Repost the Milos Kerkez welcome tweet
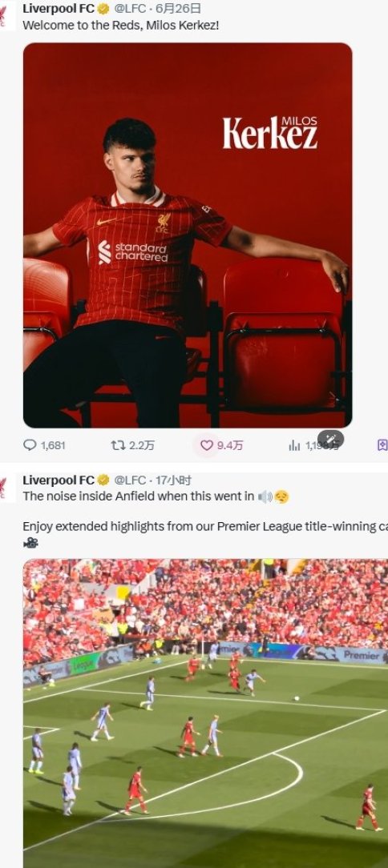This screenshot has height=868, width=388. point(132,445)
